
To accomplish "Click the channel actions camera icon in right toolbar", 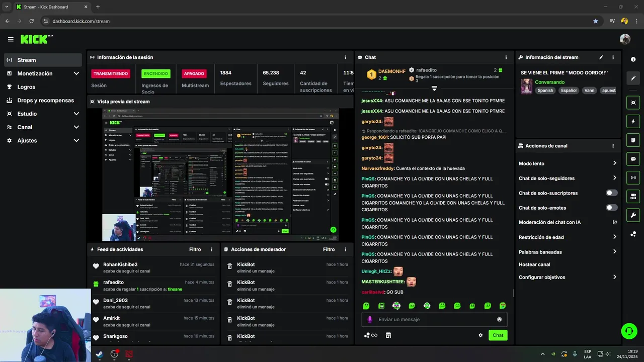I will 633,196.
